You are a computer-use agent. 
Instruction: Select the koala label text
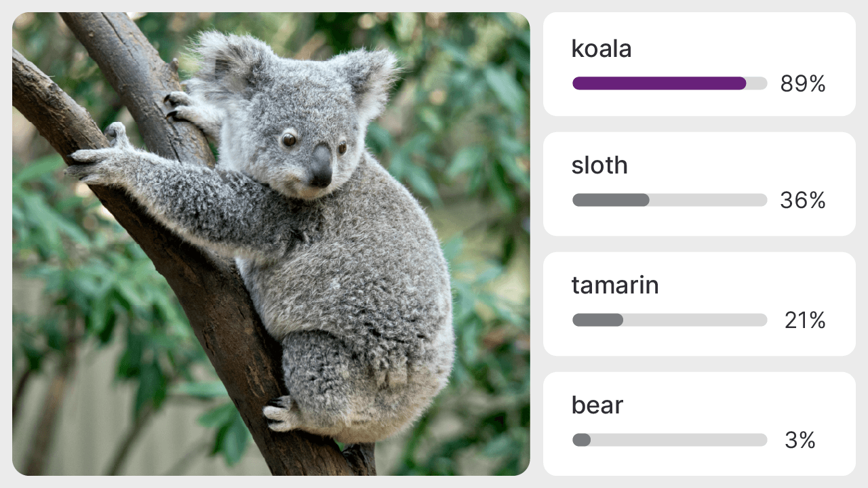click(601, 49)
